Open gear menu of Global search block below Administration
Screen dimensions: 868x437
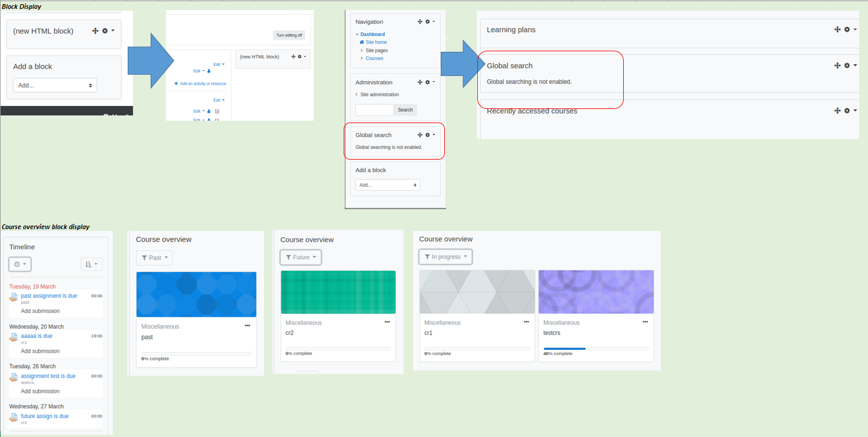pos(430,135)
